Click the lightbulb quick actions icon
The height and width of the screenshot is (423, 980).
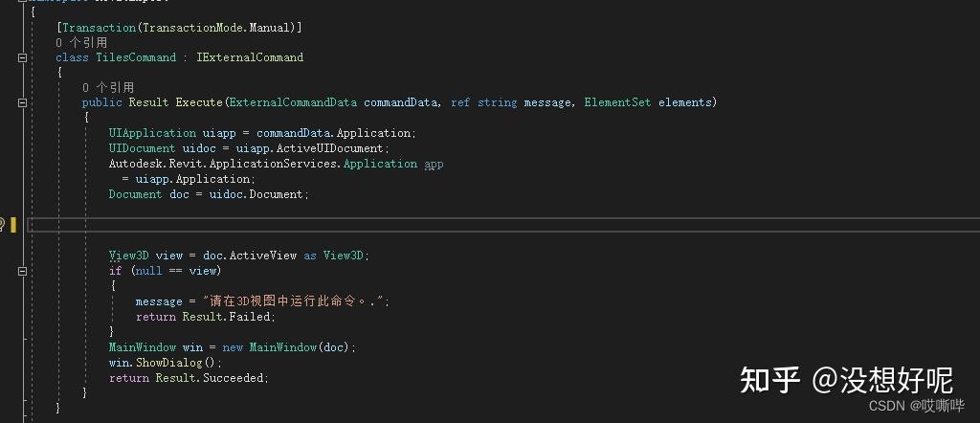(3, 225)
